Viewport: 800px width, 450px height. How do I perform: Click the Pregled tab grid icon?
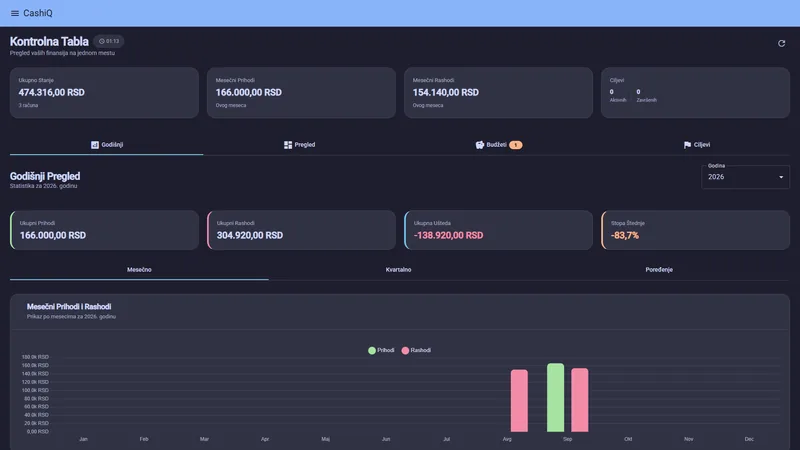click(288, 145)
